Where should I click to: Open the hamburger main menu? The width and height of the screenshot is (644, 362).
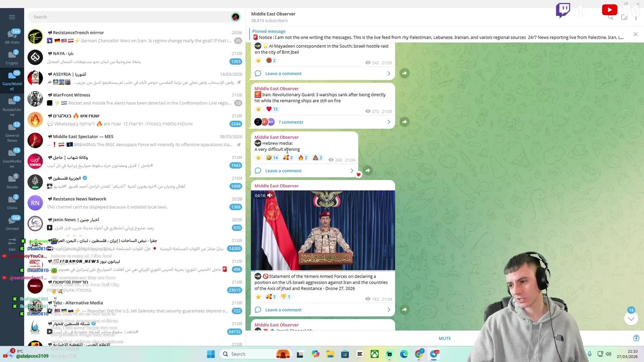(x=12, y=17)
